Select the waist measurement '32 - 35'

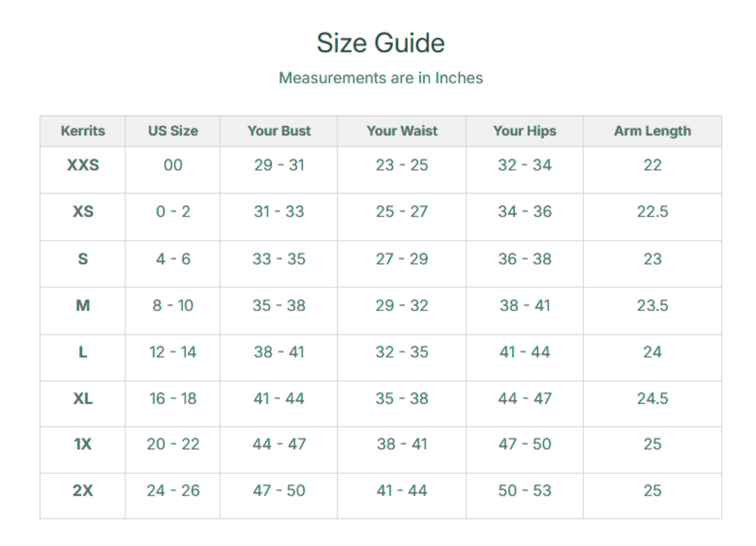[402, 352]
